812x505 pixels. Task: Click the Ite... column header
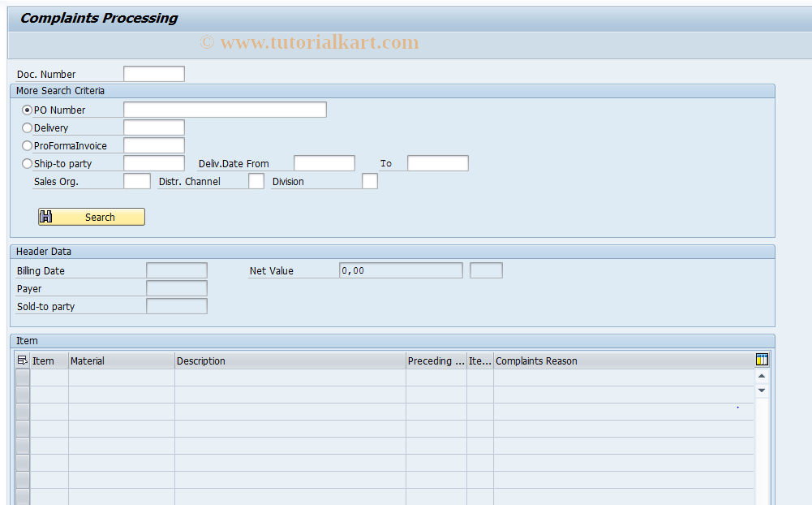click(x=480, y=360)
